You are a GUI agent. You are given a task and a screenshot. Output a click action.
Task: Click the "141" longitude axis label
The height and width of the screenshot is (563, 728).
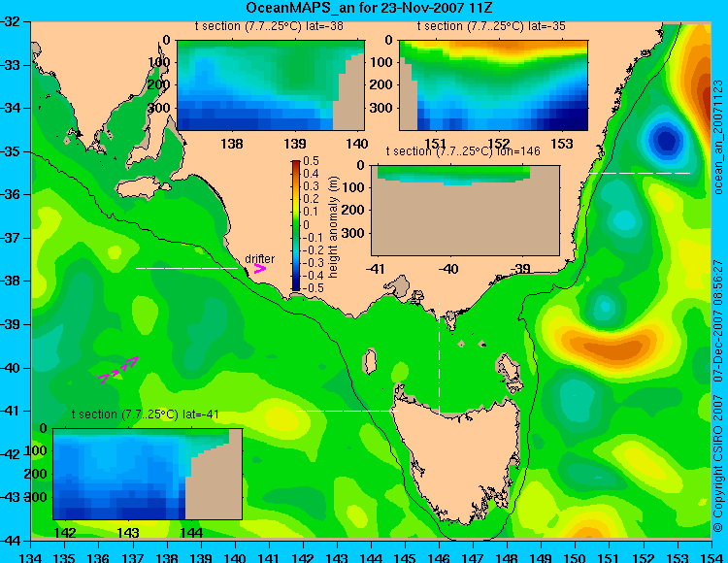(x=268, y=557)
